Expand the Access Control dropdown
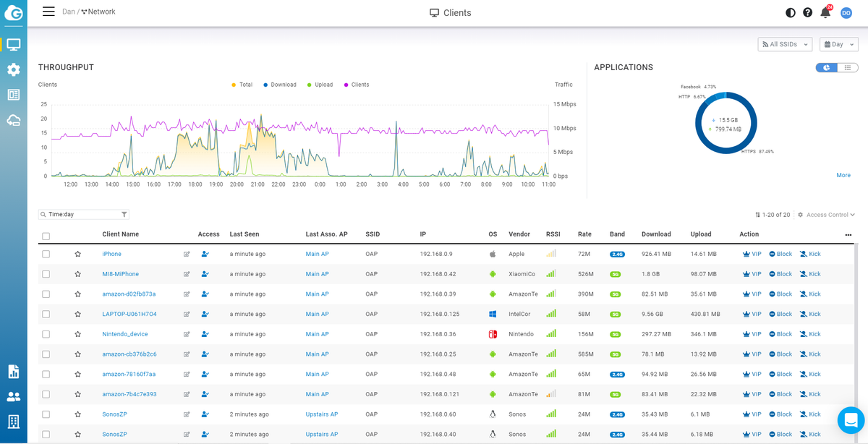The height and width of the screenshot is (444, 868). coord(826,215)
